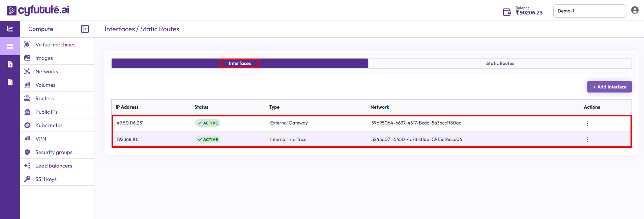
Task: Select the Interfaces tab
Action: (240, 63)
